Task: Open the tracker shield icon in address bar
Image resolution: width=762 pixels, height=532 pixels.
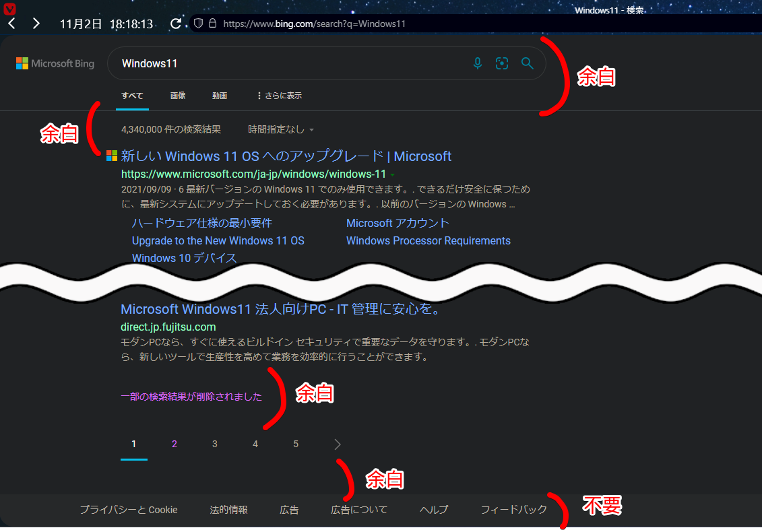Action: [198, 24]
